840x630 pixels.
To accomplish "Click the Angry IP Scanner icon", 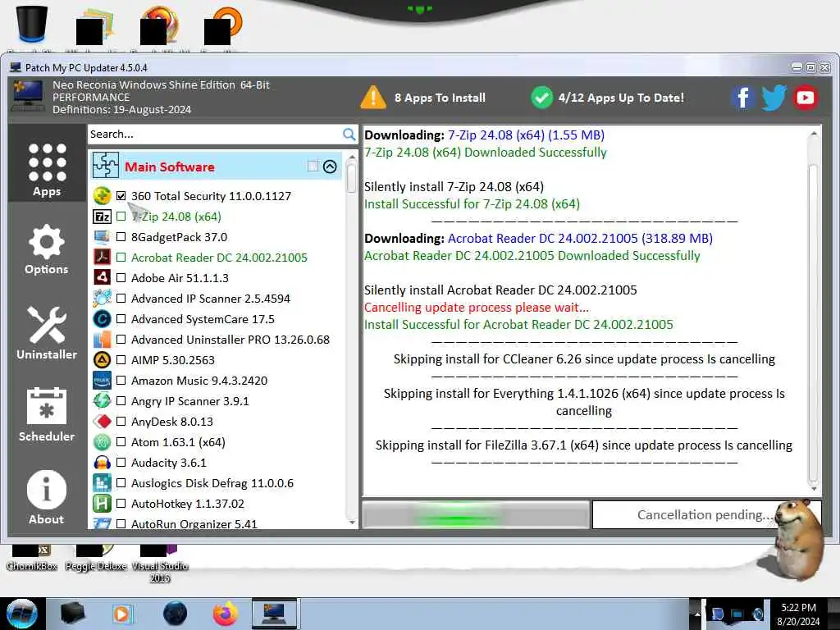I will point(102,400).
